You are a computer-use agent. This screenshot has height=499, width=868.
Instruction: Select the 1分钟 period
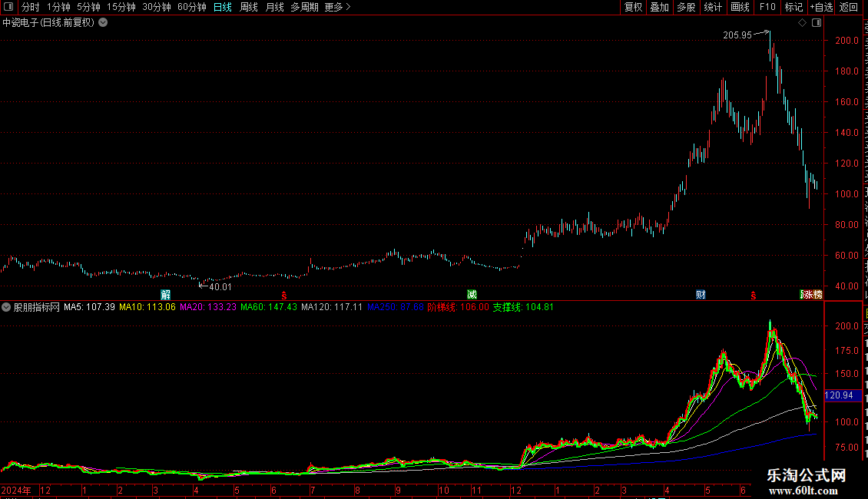(x=58, y=7)
